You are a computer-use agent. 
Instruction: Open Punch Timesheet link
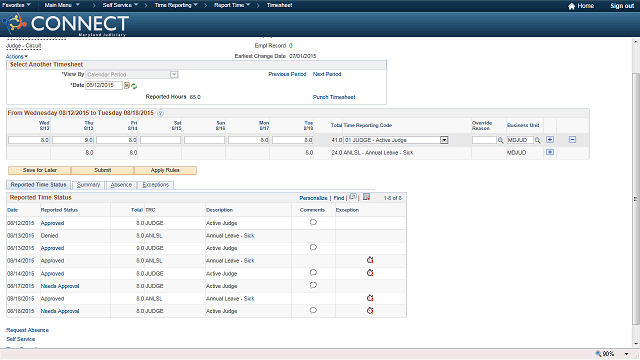334,97
